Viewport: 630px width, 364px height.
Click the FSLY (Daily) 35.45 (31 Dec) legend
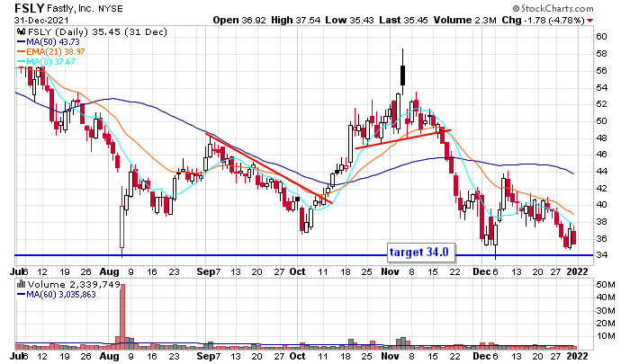point(97,32)
